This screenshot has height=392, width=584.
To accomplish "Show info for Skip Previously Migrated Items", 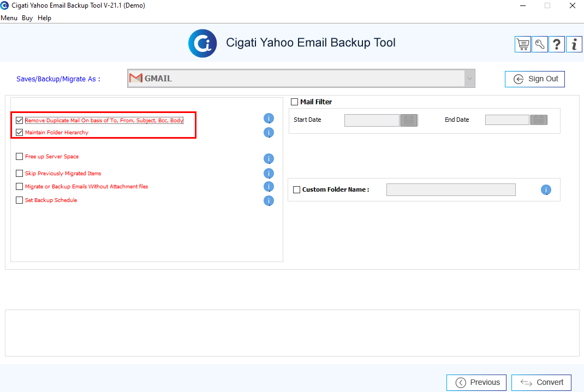I will [x=269, y=173].
